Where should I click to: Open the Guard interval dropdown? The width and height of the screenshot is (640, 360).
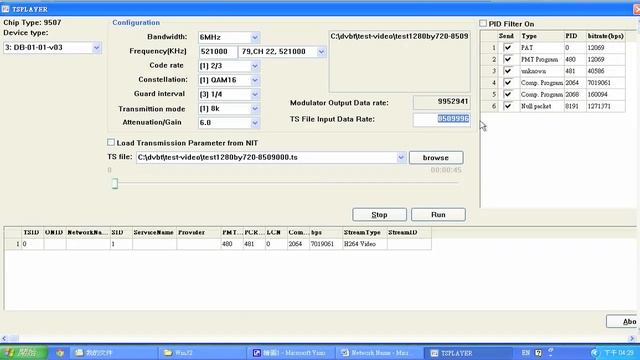(x=255, y=95)
